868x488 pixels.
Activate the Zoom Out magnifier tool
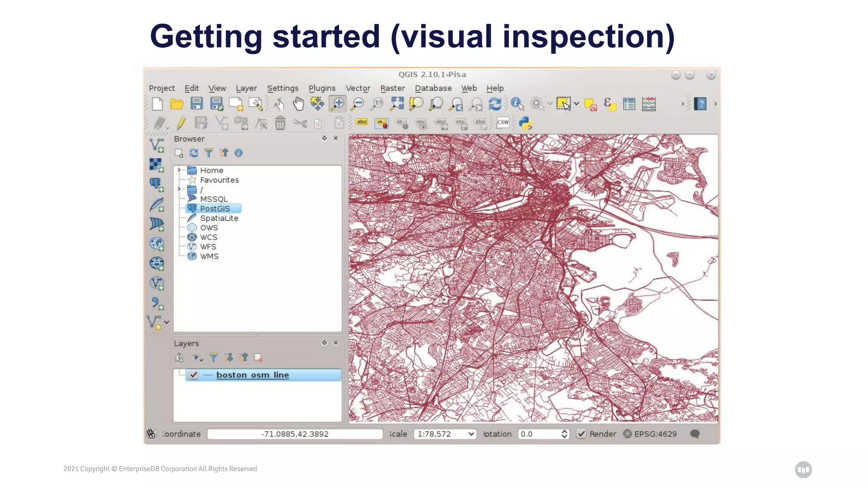[x=358, y=104]
